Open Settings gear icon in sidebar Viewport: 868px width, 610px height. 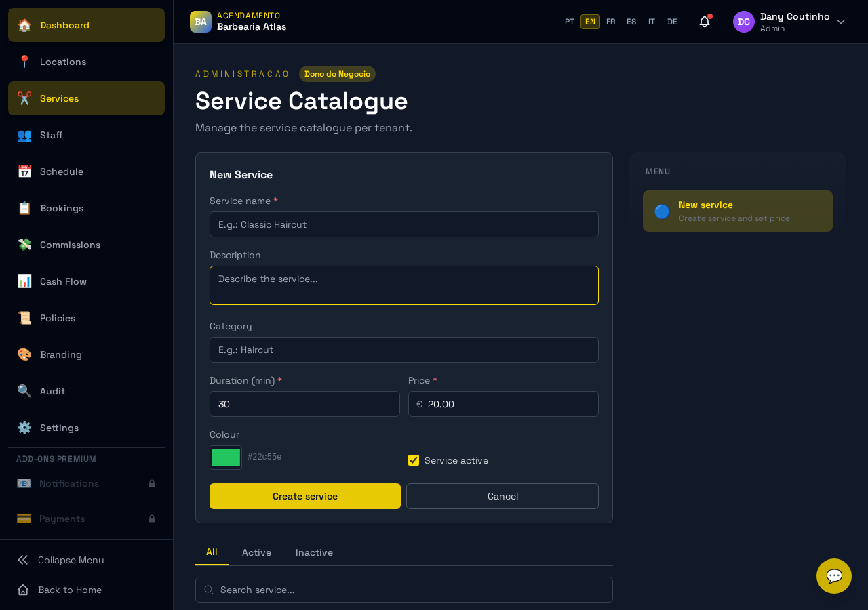coord(24,428)
